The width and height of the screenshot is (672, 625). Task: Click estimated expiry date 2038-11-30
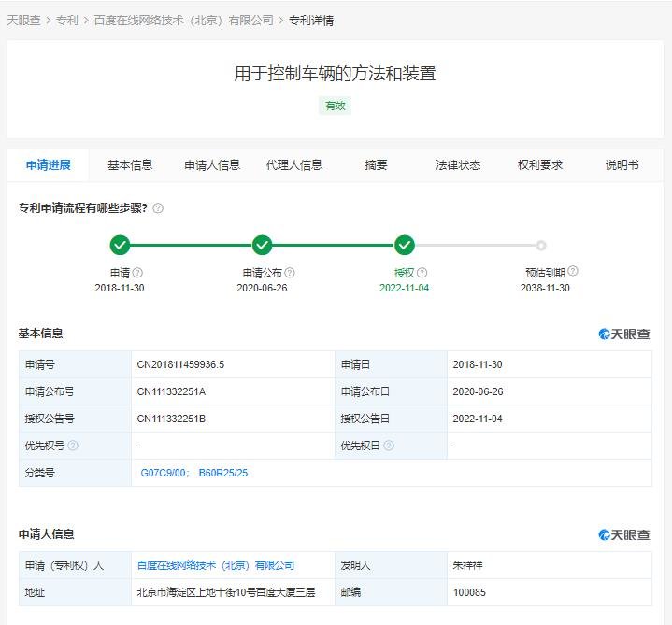[545, 288]
